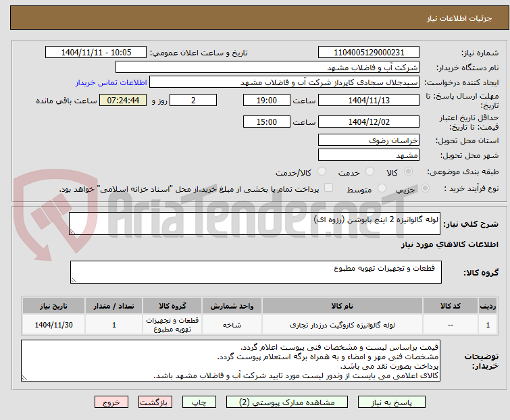Click the بازگشت back button
510x420 pixels.
155,402
